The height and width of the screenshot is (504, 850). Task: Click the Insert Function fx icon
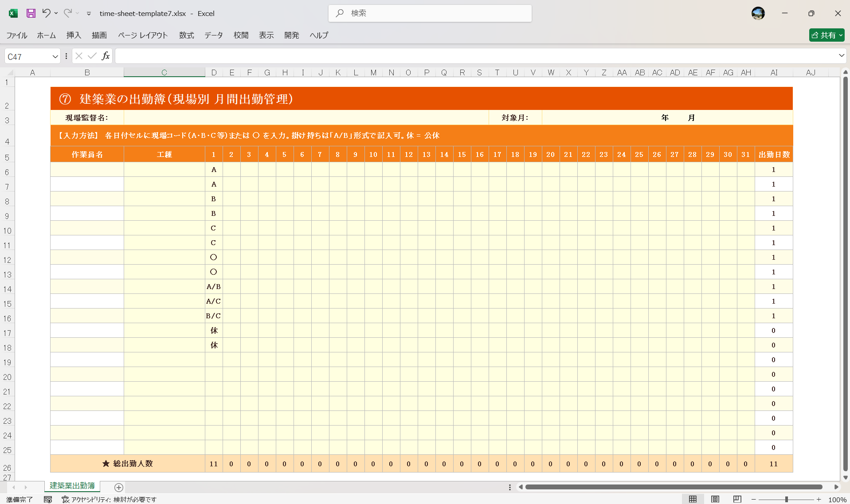click(x=106, y=56)
